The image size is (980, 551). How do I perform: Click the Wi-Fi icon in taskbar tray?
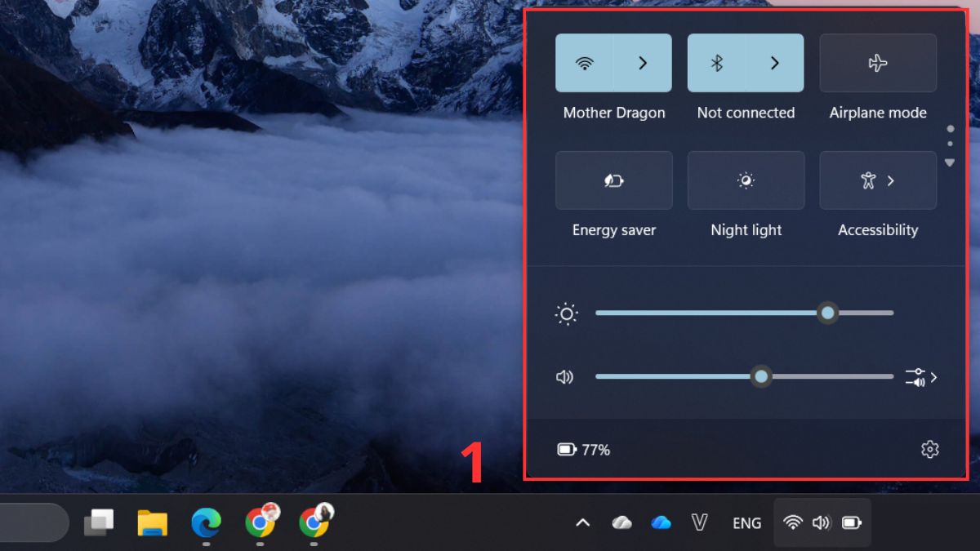[x=792, y=522]
